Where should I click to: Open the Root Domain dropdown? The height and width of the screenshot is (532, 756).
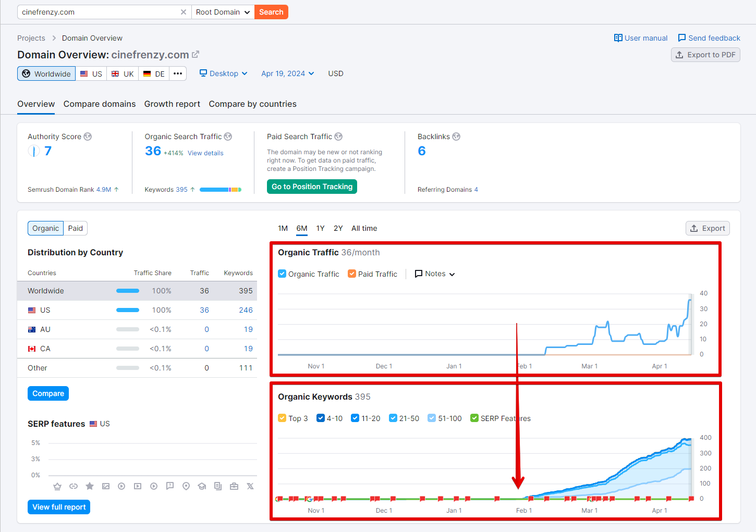click(x=223, y=12)
